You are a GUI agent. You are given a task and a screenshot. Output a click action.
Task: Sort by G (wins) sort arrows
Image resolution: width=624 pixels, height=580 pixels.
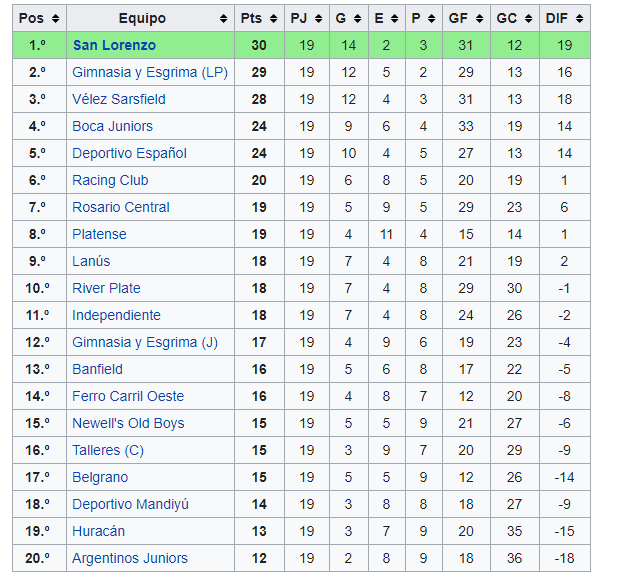click(x=357, y=18)
